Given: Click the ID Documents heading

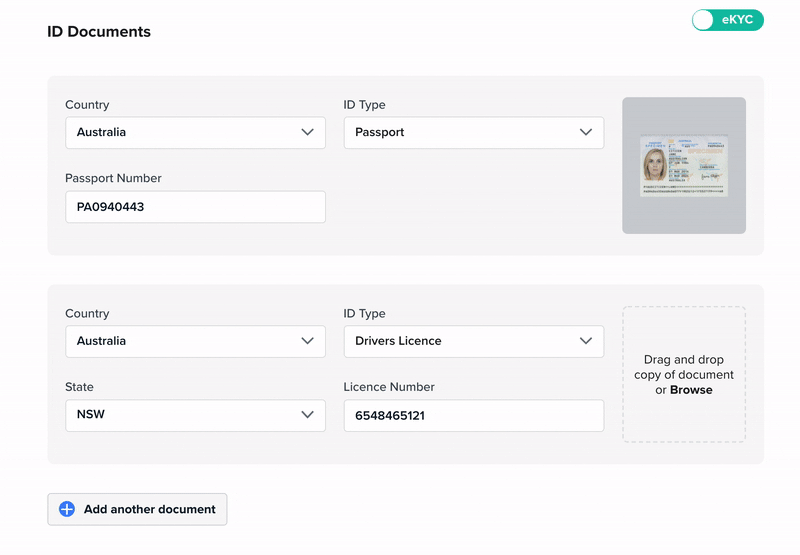Looking at the screenshot, I should (x=99, y=32).
